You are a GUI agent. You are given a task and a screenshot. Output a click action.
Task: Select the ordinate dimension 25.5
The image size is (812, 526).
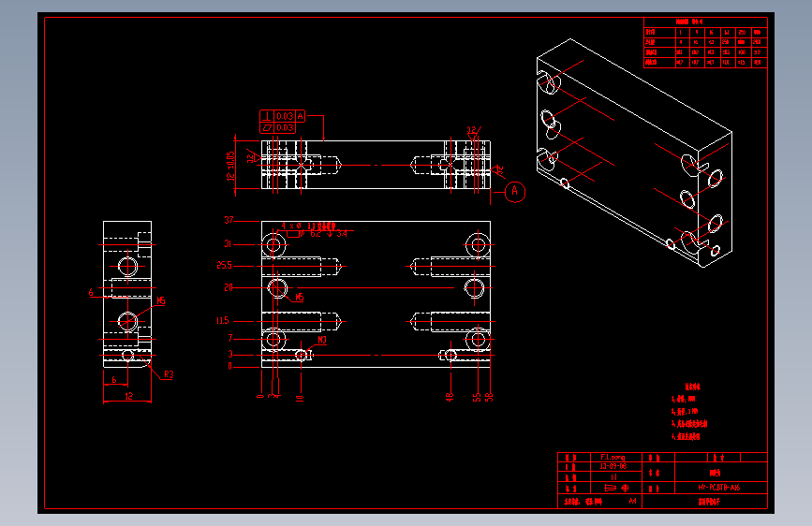tap(224, 265)
